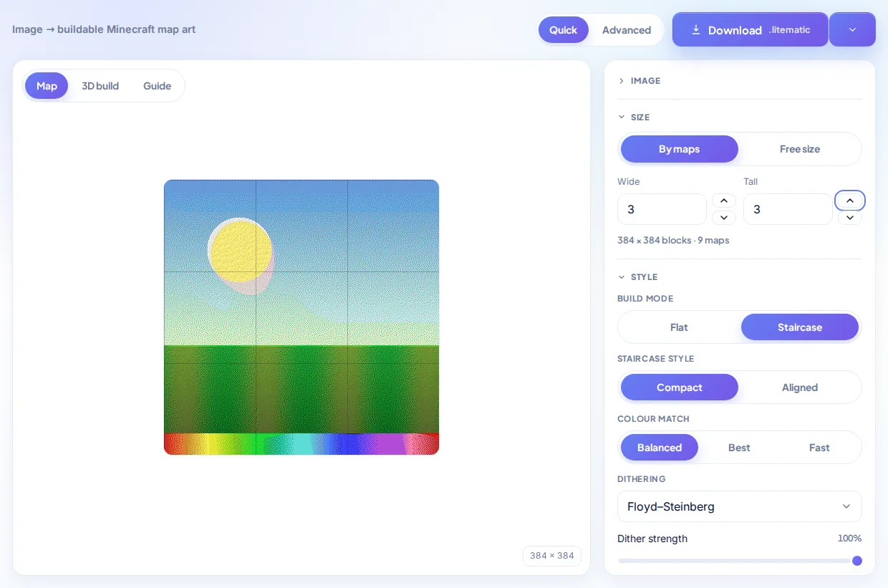Increase the Tall map count
Screen dimensions: 888x588
(x=850, y=201)
